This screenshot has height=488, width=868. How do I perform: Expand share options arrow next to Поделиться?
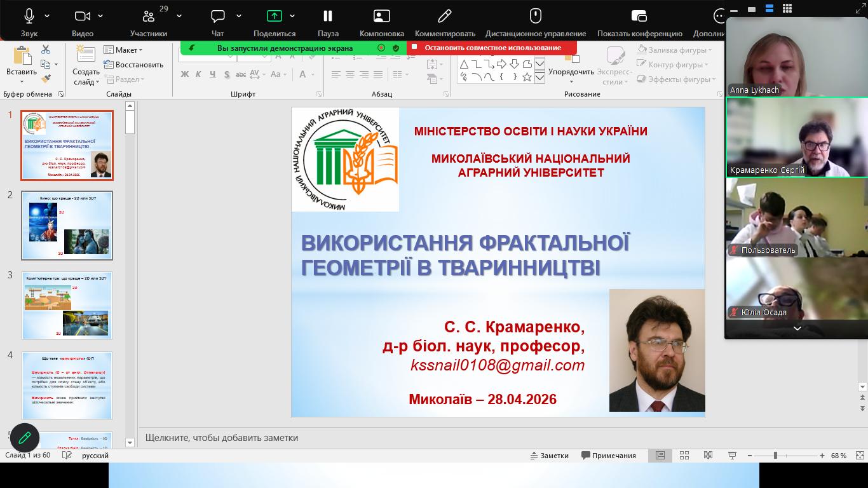[x=292, y=16]
